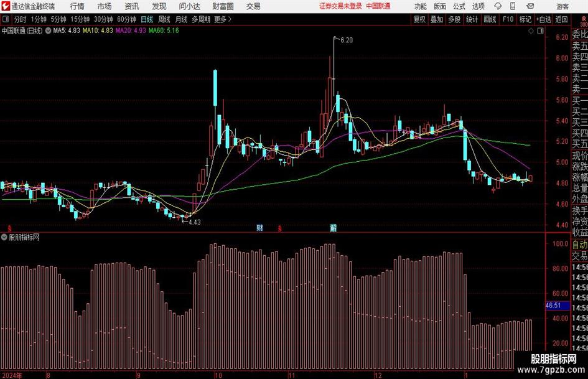Toggle 叠加 overlay comparison

coord(437,19)
